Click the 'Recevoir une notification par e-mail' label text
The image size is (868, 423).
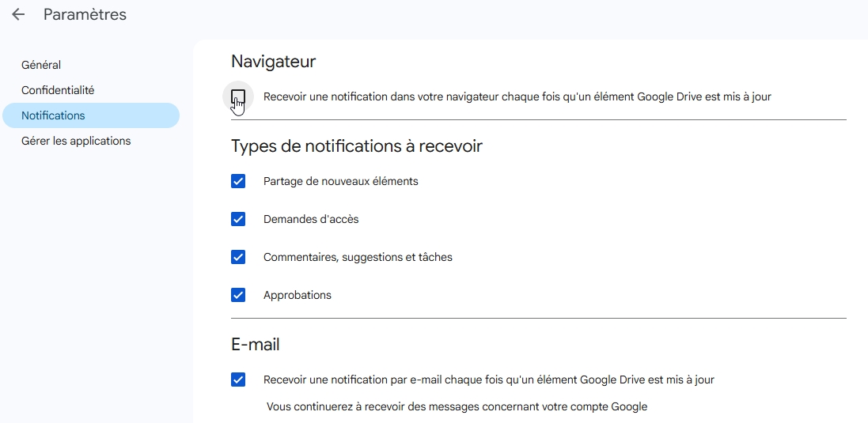pyautogui.click(x=488, y=380)
